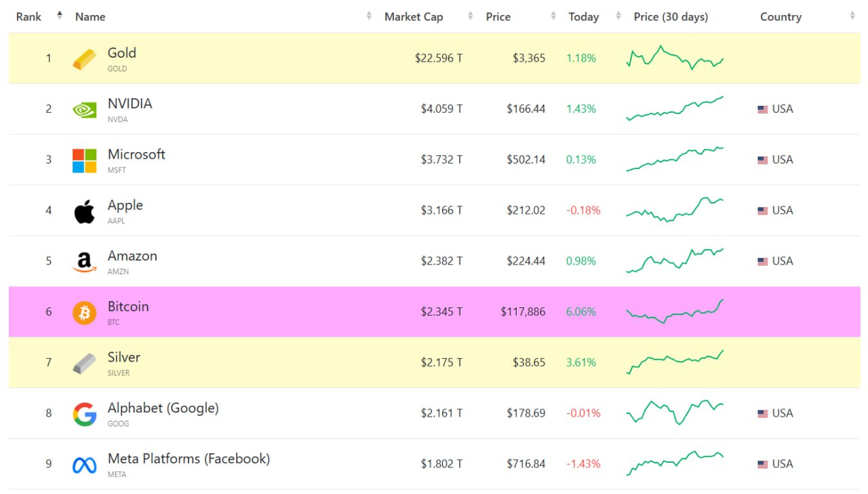Select the NVDA ticker symbol
Viewport: 868px width, 494px height.
pyautogui.click(x=118, y=119)
